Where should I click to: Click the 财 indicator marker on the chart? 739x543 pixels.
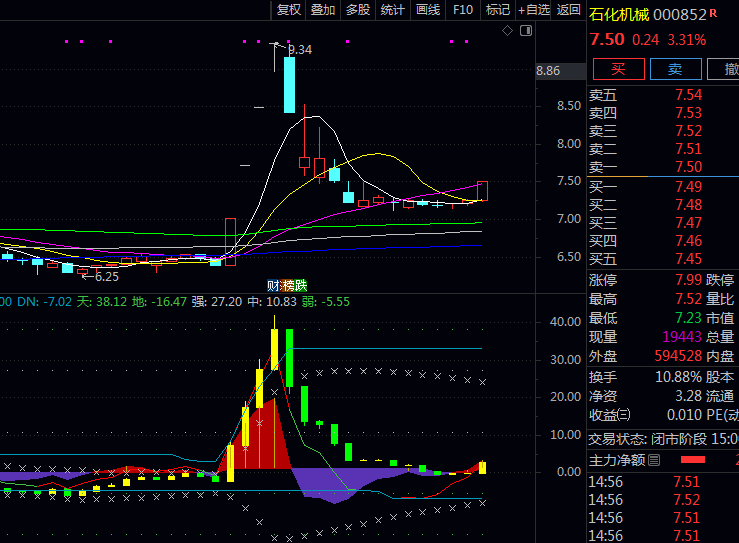(272, 285)
